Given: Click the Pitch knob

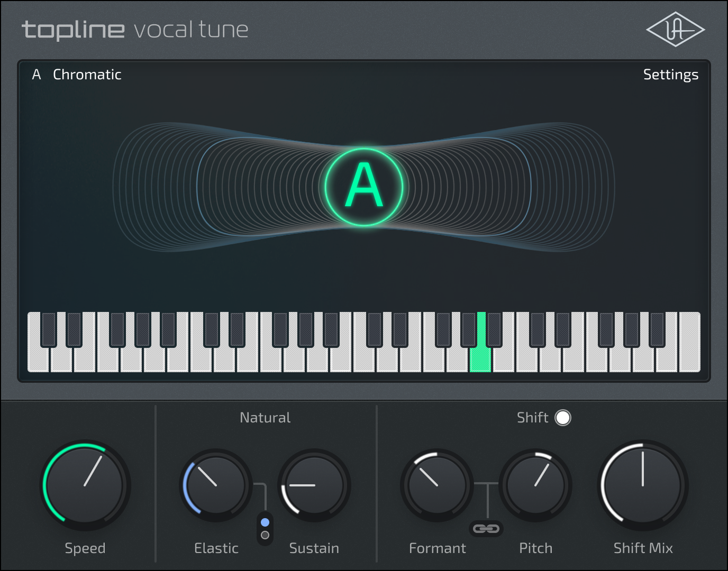Looking at the screenshot, I should 535,485.
